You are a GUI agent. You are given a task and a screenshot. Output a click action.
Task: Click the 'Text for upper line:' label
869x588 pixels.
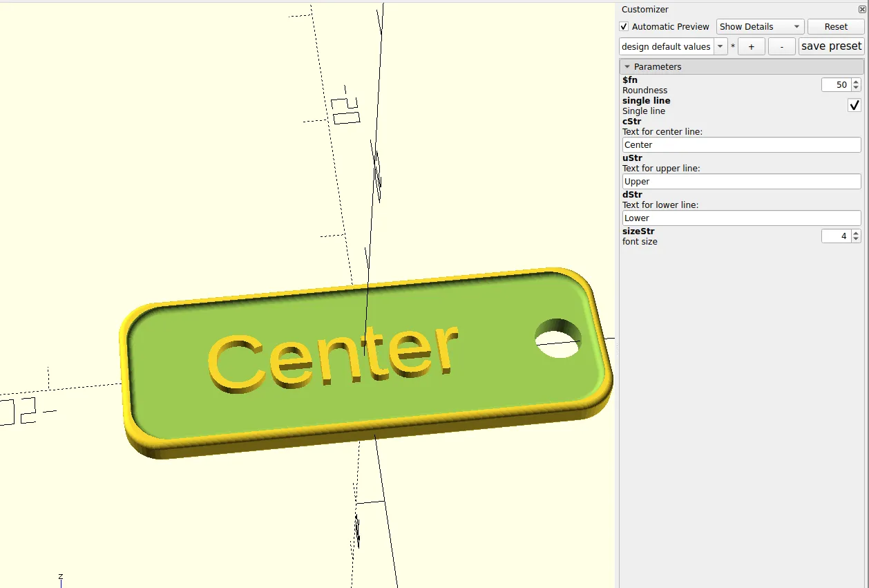(x=661, y=169)
